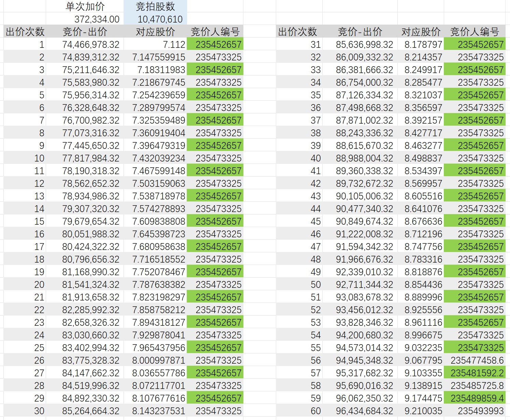Click the left table 竞价人编号 header
Viewport: 510px width, 420px height.
pyautogui.click(x=215, y=32)
